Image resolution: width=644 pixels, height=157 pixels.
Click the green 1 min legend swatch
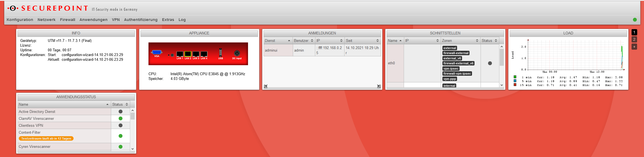[515, 77]
